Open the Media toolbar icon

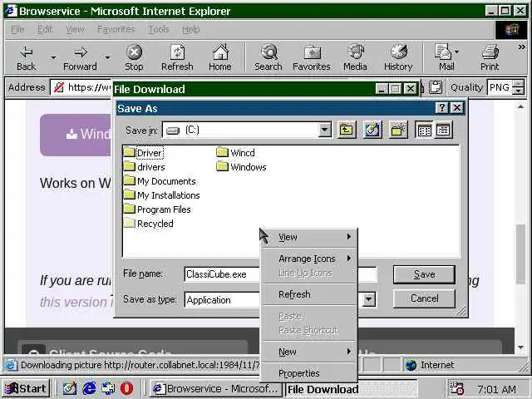click(355, 57)
